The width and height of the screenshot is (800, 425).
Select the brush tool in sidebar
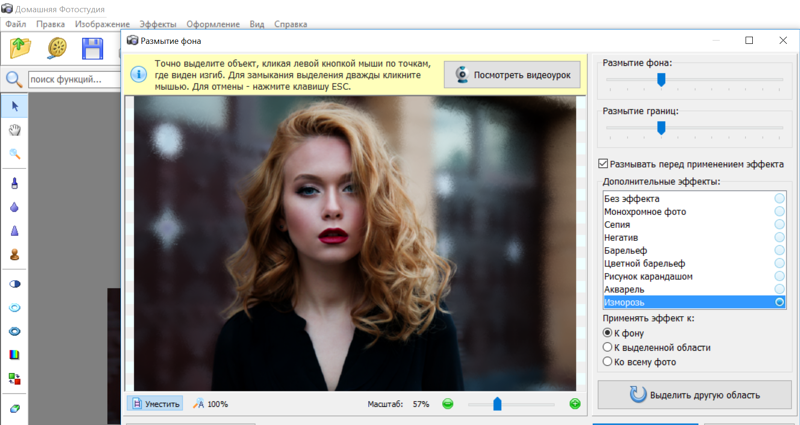click(x=15, y=183)
